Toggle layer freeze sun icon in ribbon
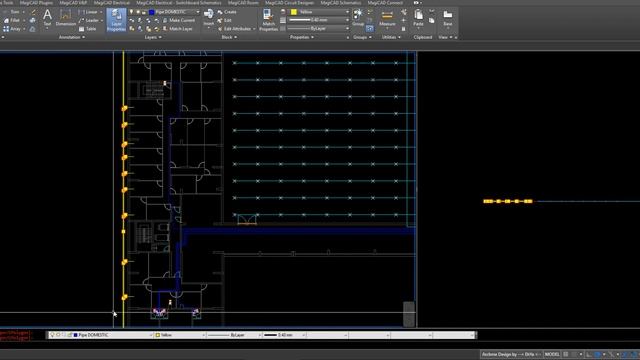 click(138, 12)
